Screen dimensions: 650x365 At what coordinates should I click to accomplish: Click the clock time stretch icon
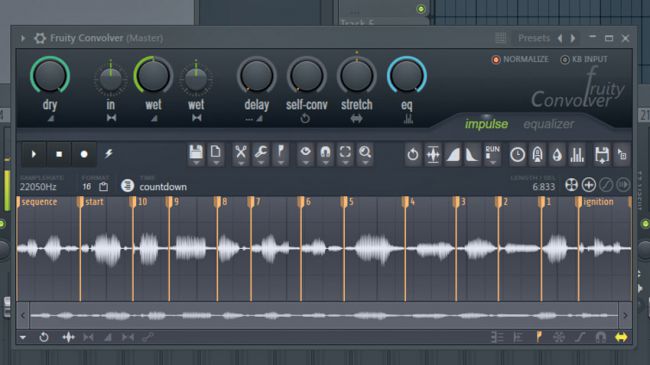tap(517, 154)
